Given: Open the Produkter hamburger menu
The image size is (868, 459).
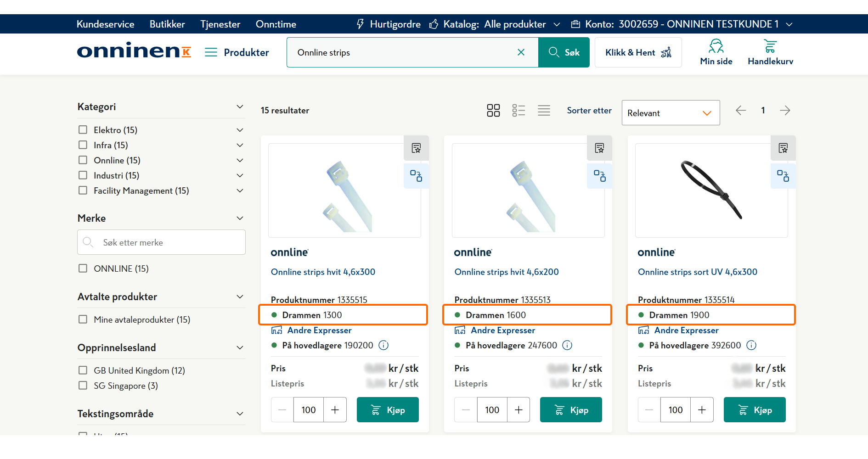Looking at the screenshot, I should click(237, 52).
